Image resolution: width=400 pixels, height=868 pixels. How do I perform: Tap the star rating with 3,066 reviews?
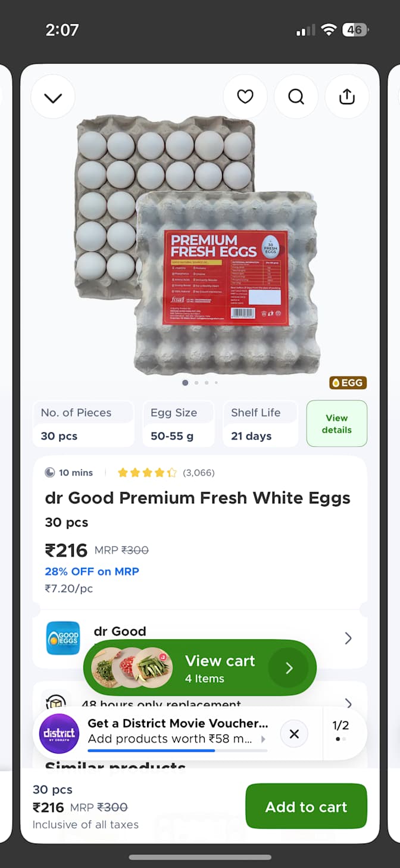point(166,472)
